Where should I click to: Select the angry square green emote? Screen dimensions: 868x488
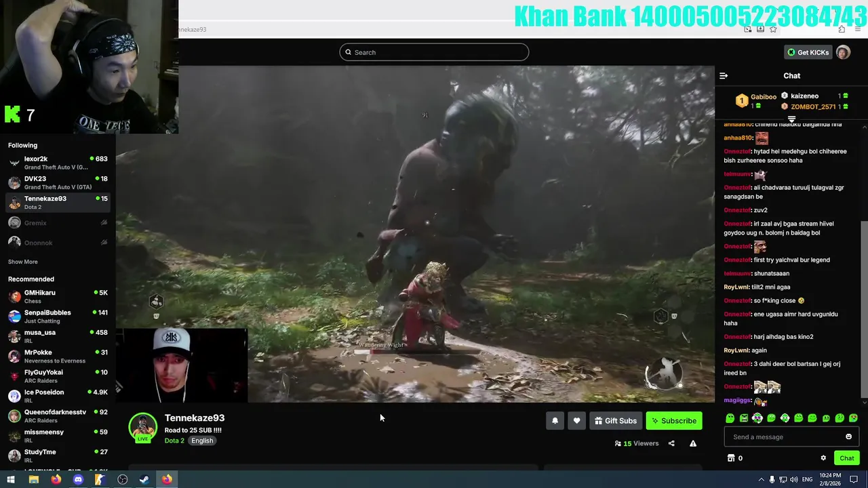744,418
